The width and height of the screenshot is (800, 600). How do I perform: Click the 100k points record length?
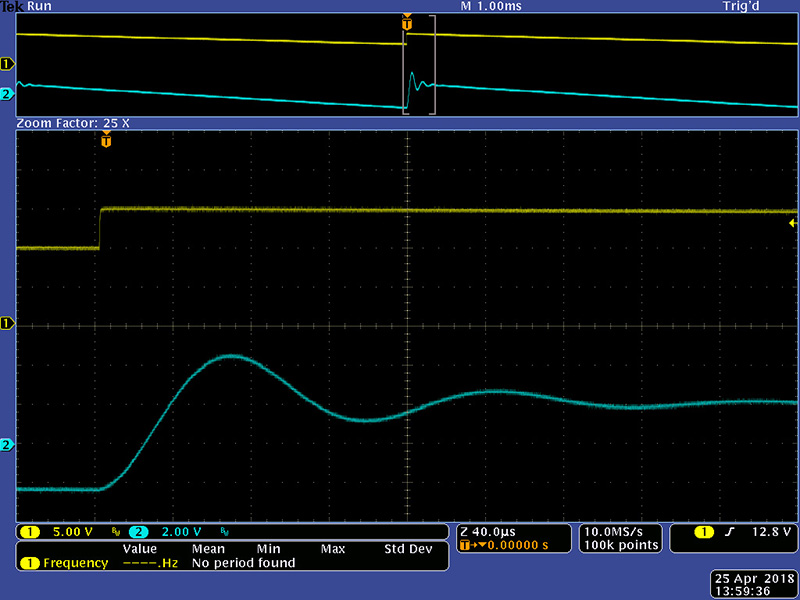[x=621, y=545]
